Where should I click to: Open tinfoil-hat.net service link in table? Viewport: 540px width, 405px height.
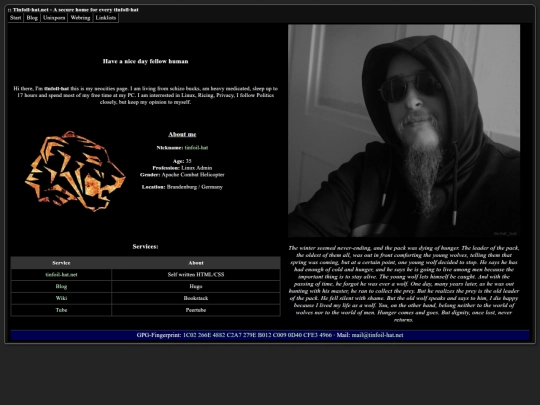61,274
